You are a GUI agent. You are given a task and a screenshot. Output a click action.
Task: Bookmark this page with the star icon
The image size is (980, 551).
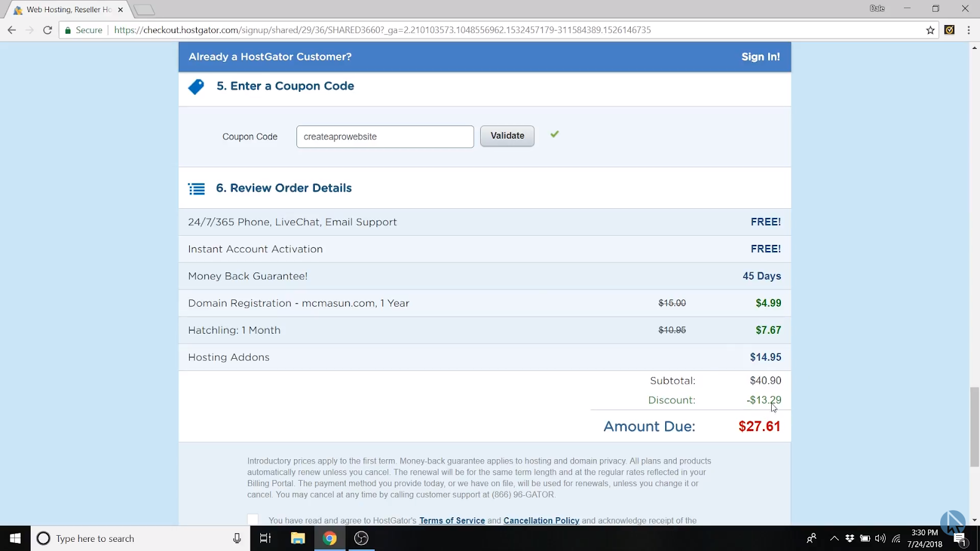click(x=930, y=30)
